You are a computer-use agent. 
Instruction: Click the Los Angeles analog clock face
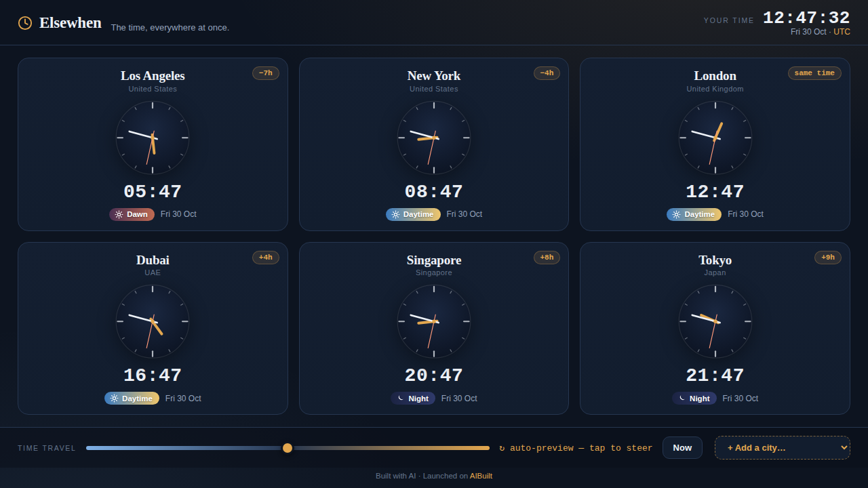point(153,138)
